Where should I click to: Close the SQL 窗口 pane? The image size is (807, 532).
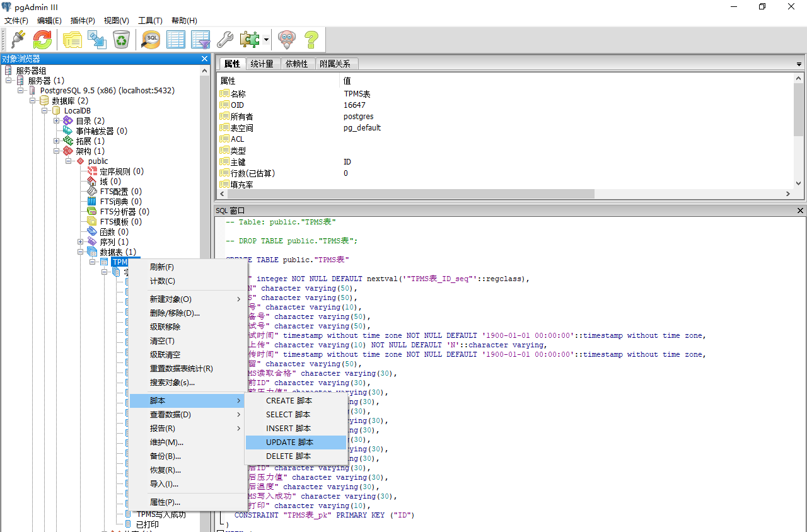(801, 211)
